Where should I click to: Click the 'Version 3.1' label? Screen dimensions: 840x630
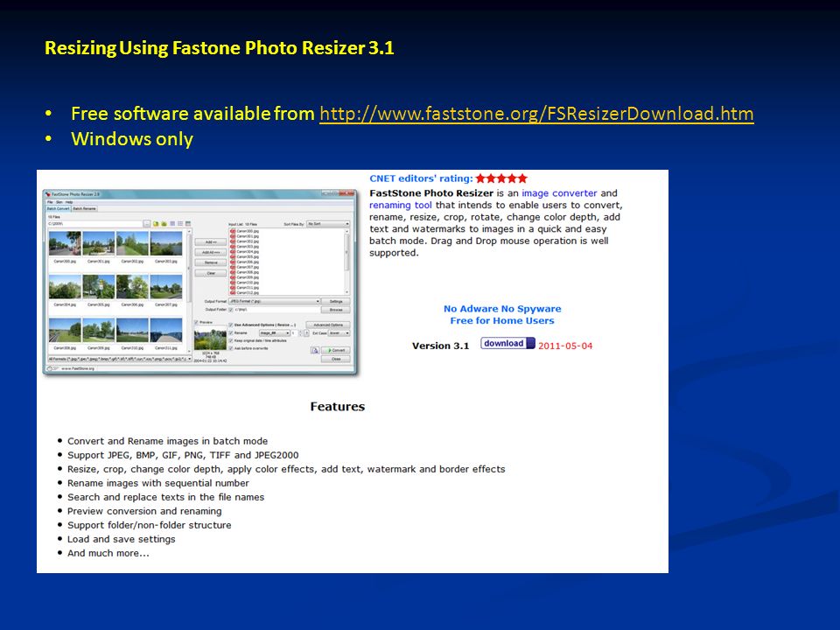(x=440, y=346)
